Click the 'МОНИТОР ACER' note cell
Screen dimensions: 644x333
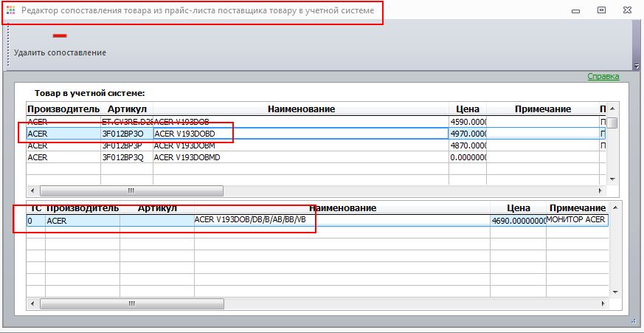(578, 220)
